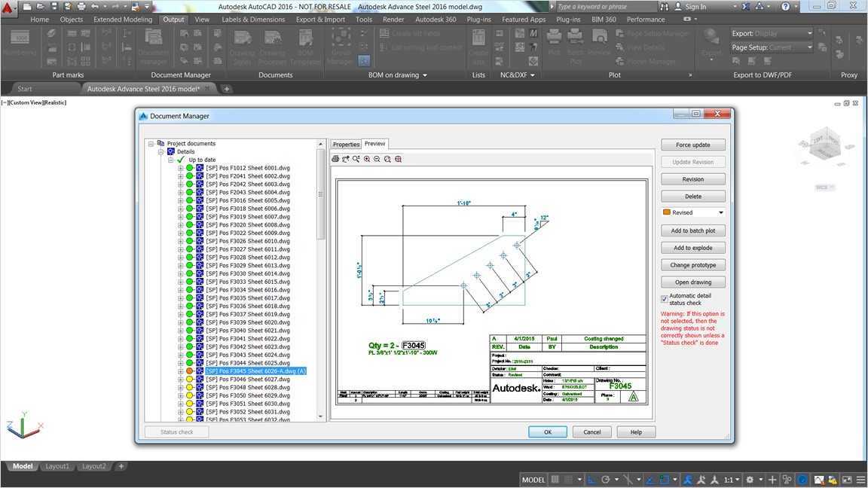
Task: Click the print icon in Preview toolbar
Action: [x=335, y=159]
